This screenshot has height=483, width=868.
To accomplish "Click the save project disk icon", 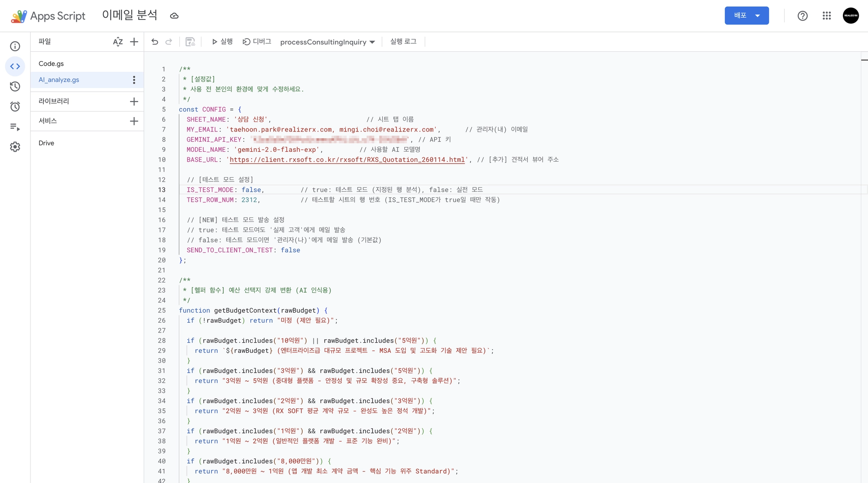I will tap(190, 42).
